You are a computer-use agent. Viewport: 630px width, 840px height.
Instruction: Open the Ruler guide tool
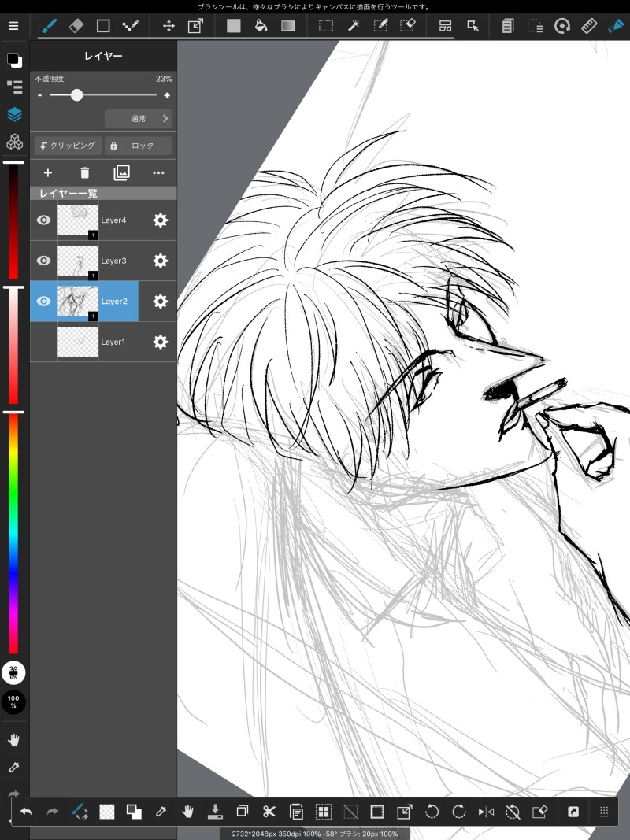[589, 26]
